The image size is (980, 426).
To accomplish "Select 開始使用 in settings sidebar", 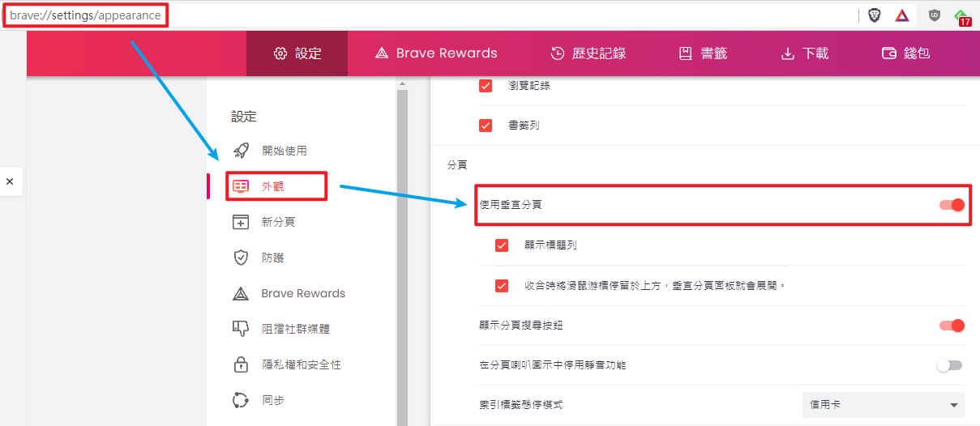I will 284,151.
